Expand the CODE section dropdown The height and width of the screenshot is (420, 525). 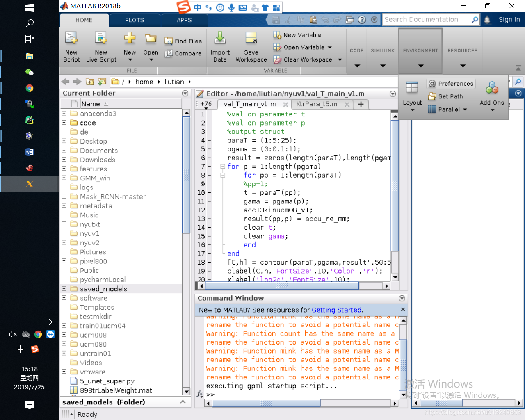pyautogui.click(x=357, y=66)
